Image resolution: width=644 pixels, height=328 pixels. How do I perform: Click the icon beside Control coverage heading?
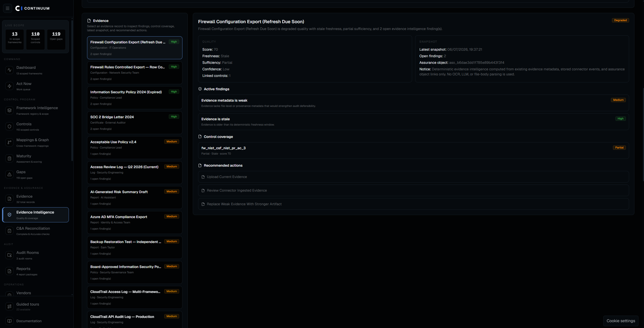[x=200, y=137]
